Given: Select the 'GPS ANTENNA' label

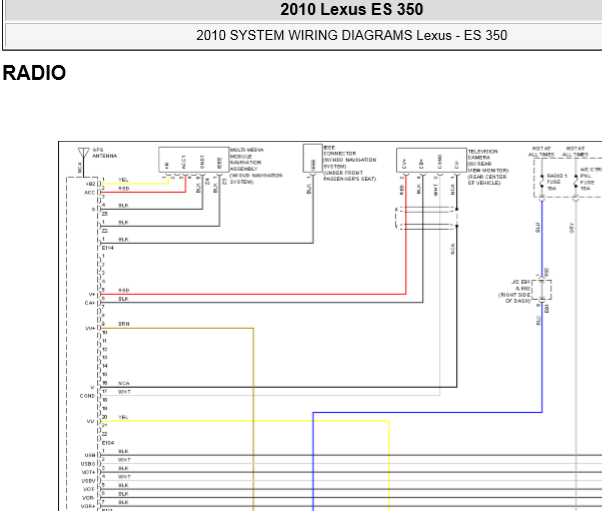Looking at the screenshot, I should click(x=104, y=153).
